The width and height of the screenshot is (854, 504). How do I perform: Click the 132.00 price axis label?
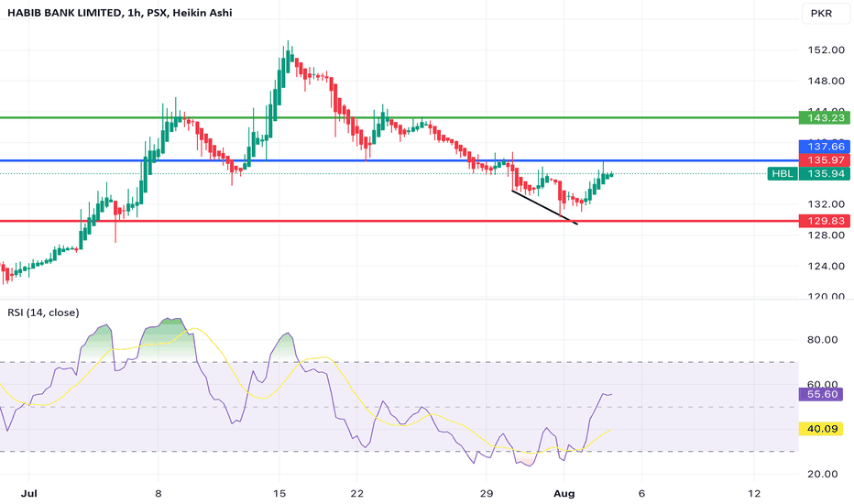click(826, 204)
